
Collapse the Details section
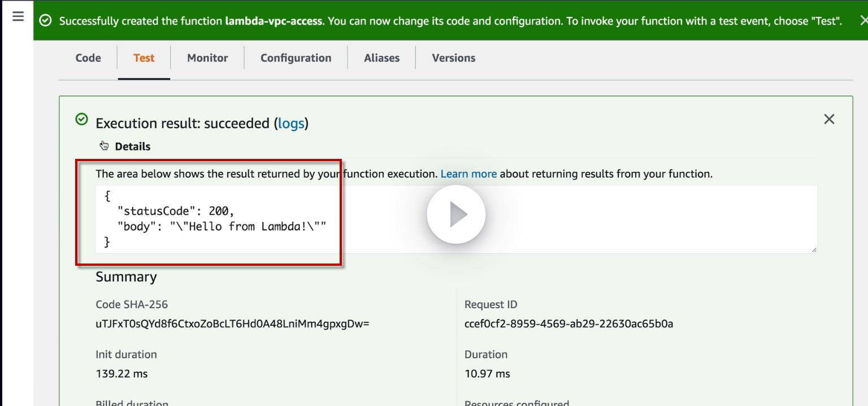tap(124, 146)
